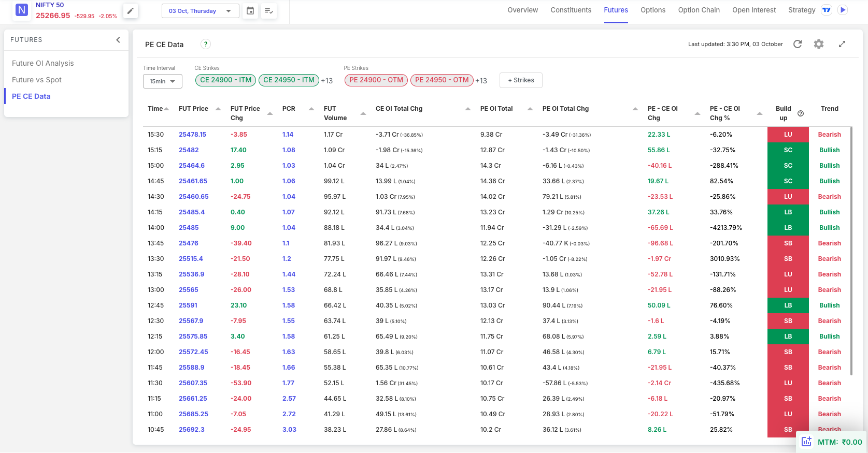Show Build up info tooltip icon
The image size is (868, 453).
click(x=801, y=113)
